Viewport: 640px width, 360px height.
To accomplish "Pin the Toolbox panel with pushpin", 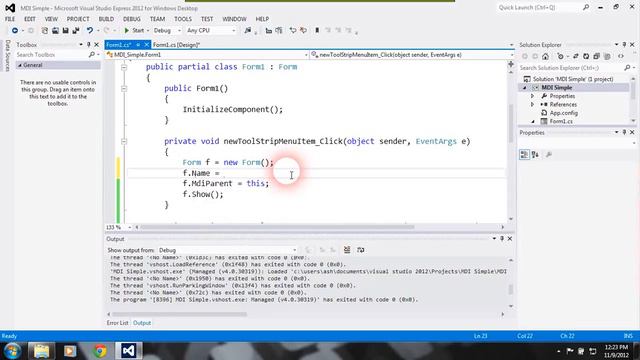I will point(89,44).
